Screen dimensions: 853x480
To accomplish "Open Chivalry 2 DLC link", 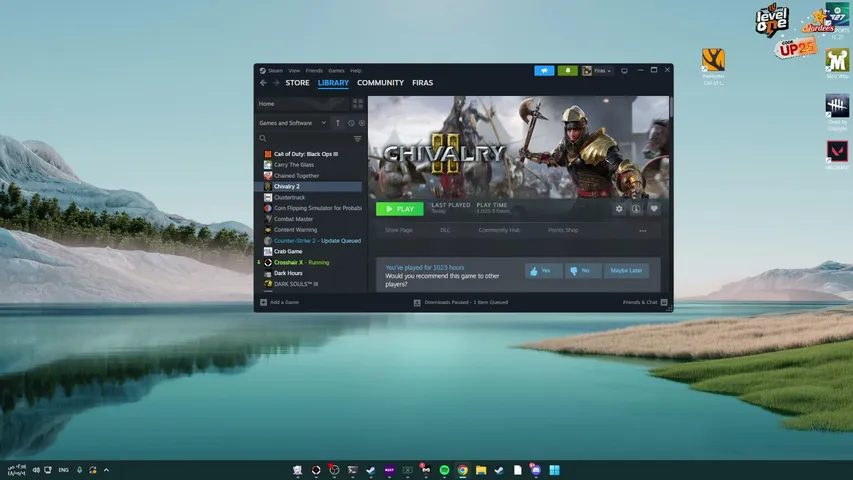I will click(445, 230).
